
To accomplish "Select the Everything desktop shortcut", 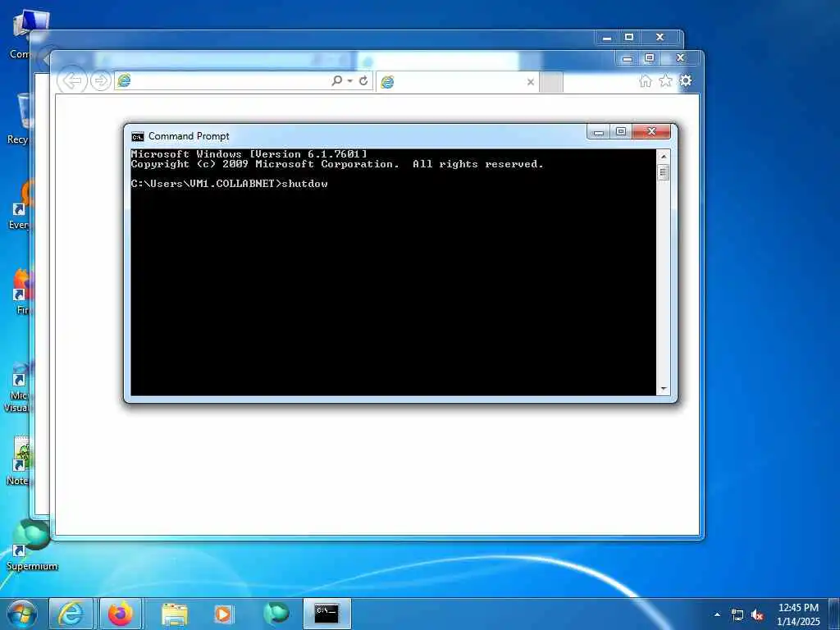I will (20, 206).
